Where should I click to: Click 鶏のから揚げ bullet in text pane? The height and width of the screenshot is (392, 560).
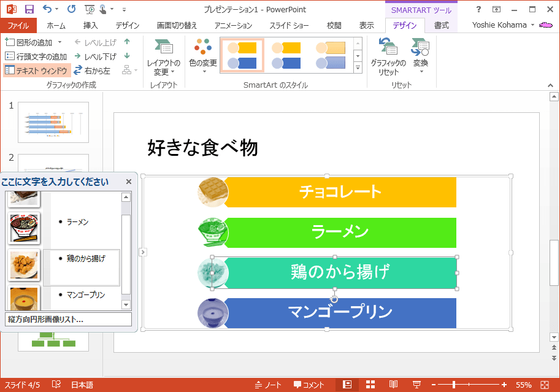click(86, 258)
